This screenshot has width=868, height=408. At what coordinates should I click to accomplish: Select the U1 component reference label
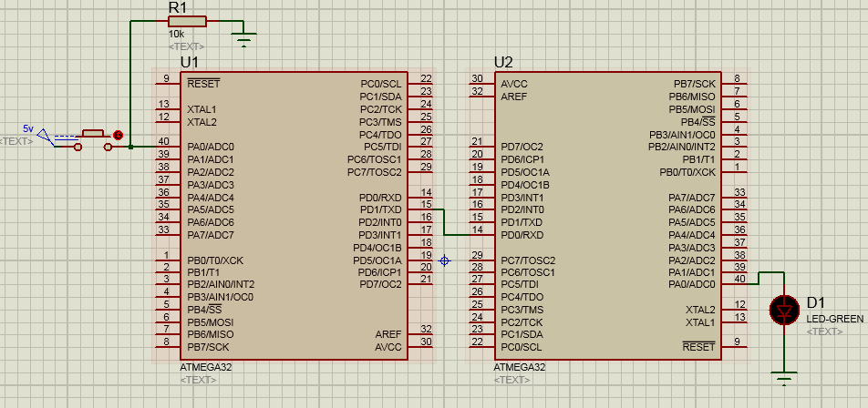coord(189,63)
